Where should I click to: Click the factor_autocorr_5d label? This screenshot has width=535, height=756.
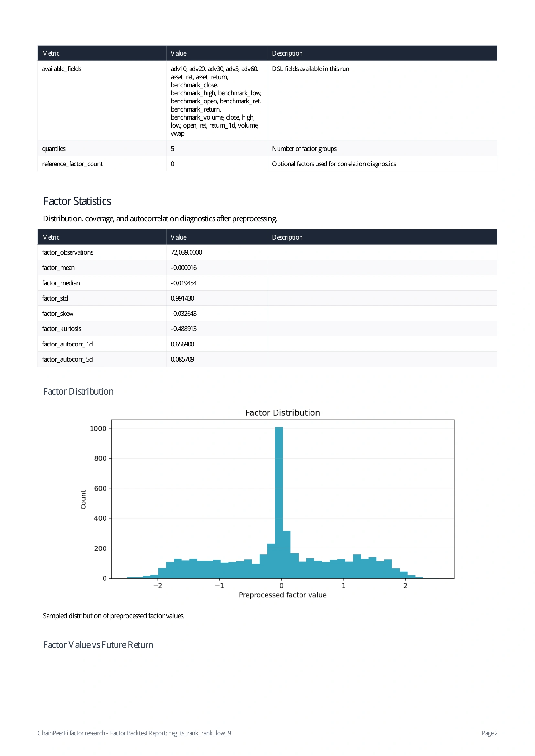pos(67,359)
